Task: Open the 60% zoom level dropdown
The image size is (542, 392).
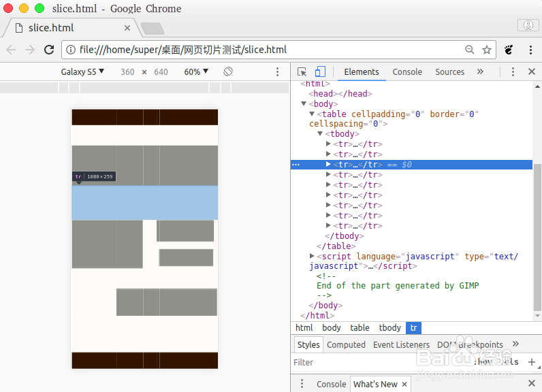Action: point(196,71)
